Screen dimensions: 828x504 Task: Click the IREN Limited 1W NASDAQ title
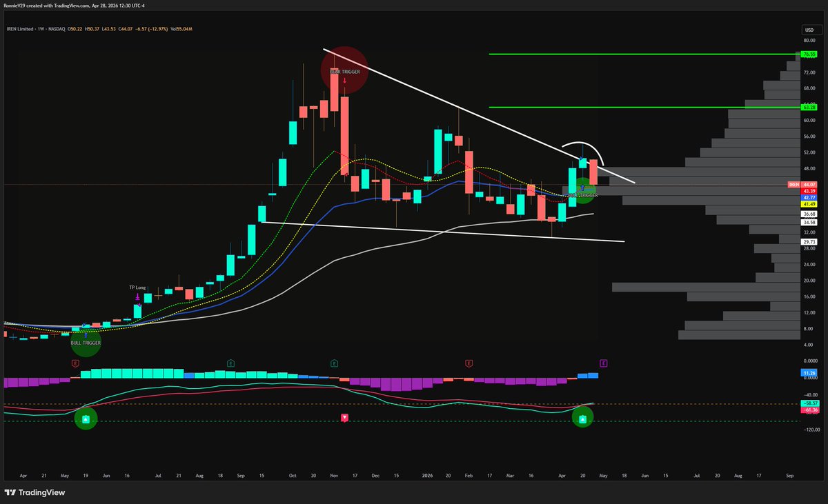click(37, 30)
